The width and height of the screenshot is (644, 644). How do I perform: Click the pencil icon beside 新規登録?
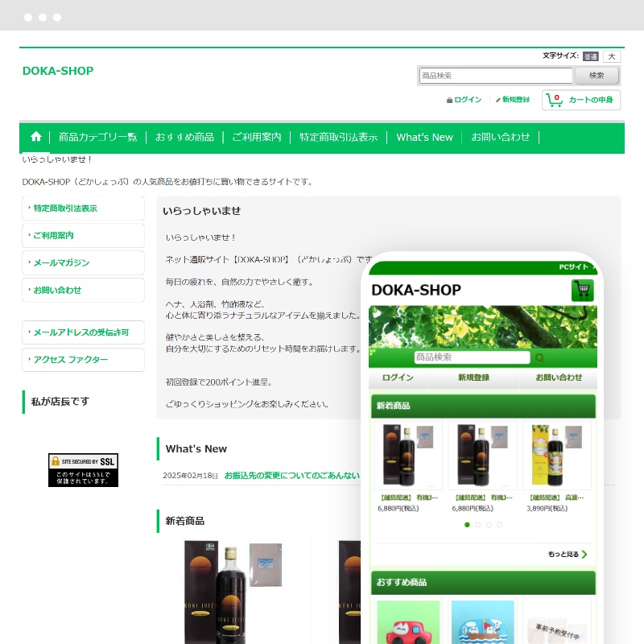coord(497,100)
